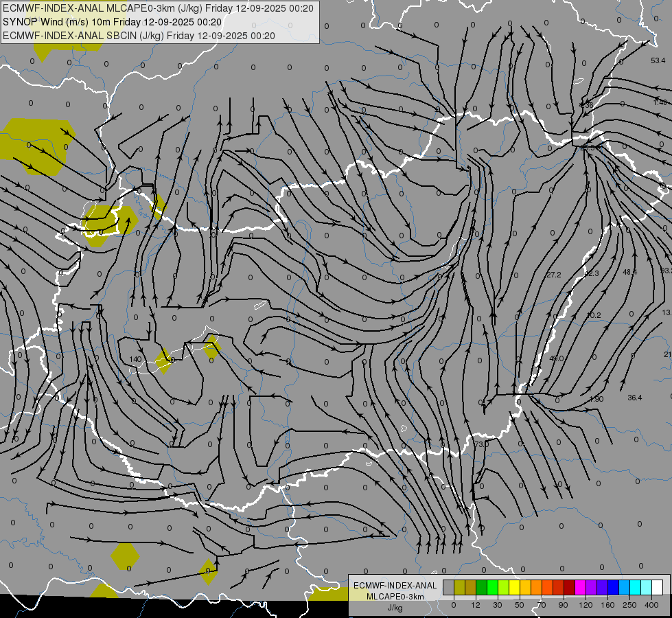672x618 pixels.
Task: Click the bright green legend swatch
Action: (492, 587)
